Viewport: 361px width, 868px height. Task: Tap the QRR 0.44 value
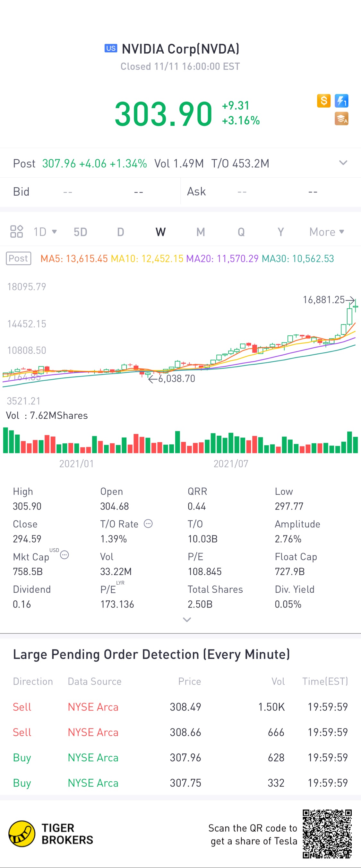click(x=196, y=506)
